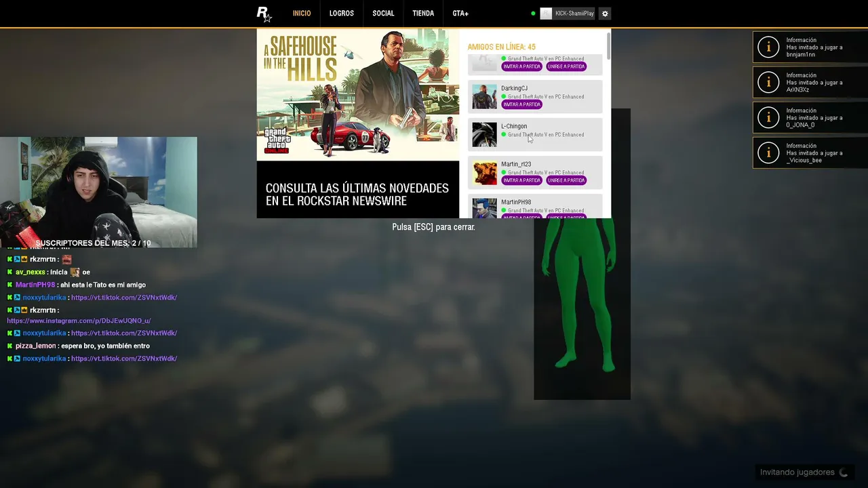Screen dimensions: 868x488
Task: Click the DarkingCJ friend name
Action: [x=514, y=88]
